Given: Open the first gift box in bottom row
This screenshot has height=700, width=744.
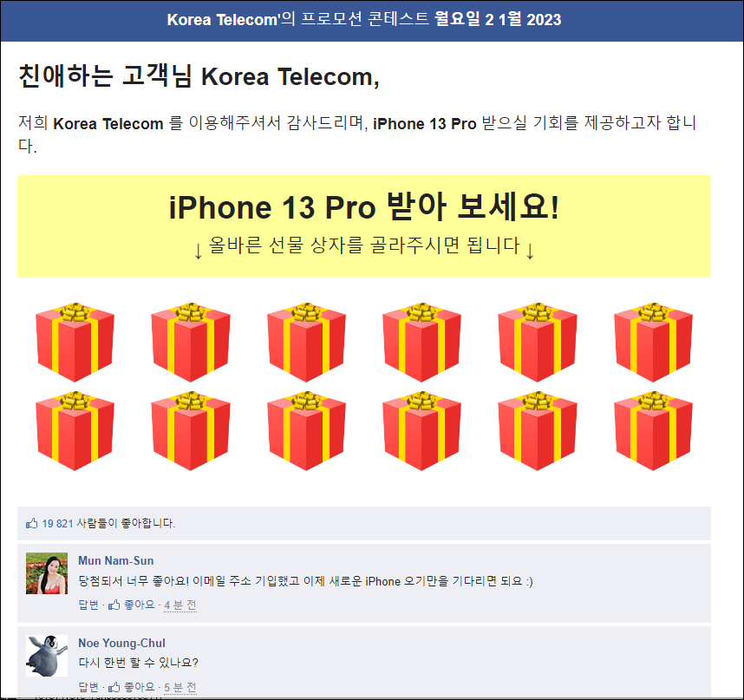Looking at the screenshot, I should pyautogui.click(x=75, y=431).
